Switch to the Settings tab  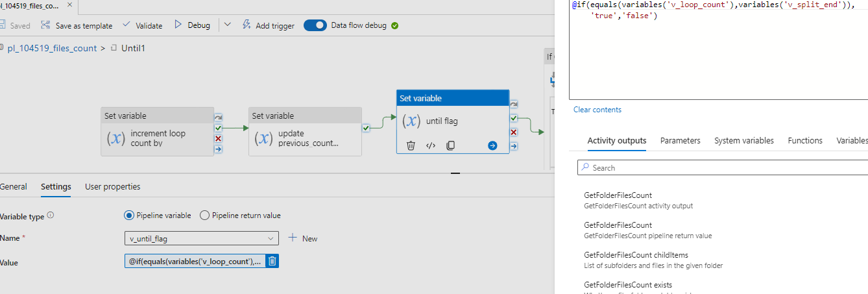(56, 186)
